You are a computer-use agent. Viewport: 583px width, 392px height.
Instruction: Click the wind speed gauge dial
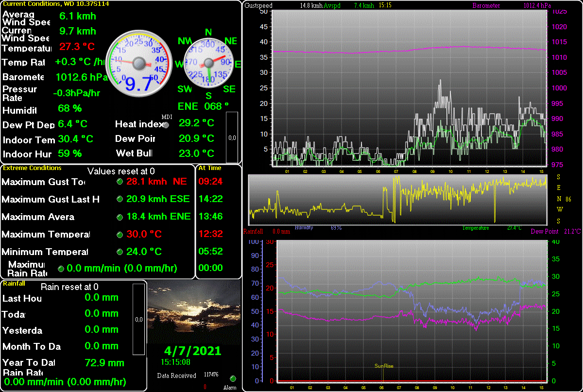point(139,63)
